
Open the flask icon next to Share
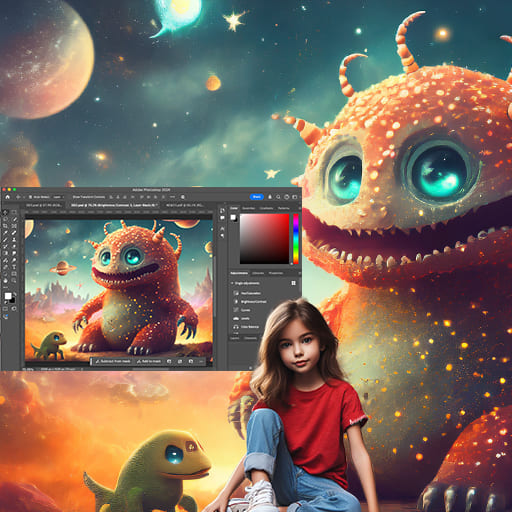(270, 197)
